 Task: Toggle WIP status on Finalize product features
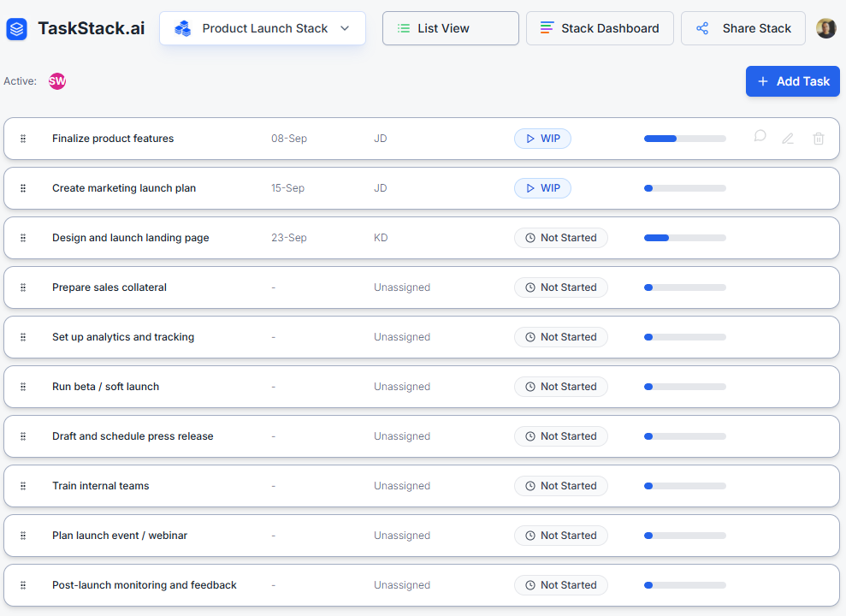point(542,139)
